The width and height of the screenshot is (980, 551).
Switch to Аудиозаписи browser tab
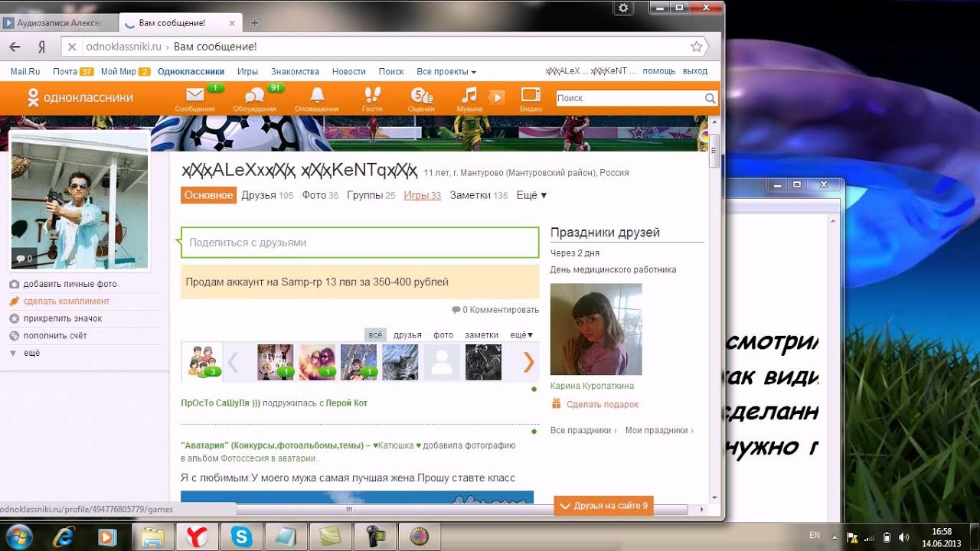60,23
